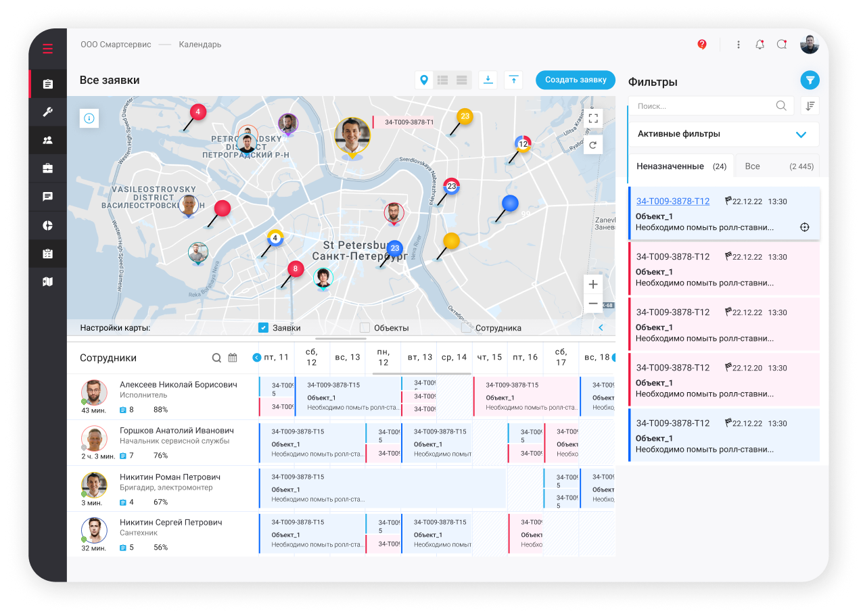The width and height of the screenshot is (863, 616).
Task: Toggle map fullscreen mode
Action: 593,118
